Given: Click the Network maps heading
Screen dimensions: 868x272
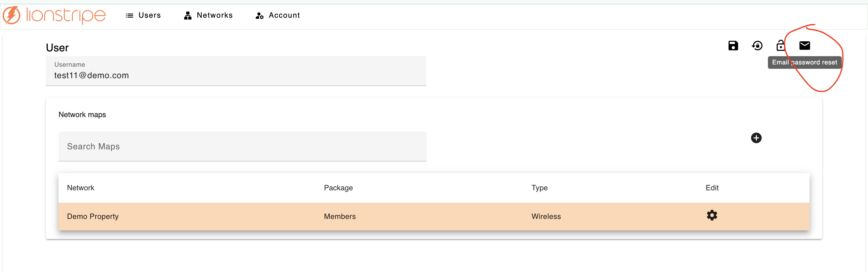Looking at the screenshot, I should coord(82,115).
